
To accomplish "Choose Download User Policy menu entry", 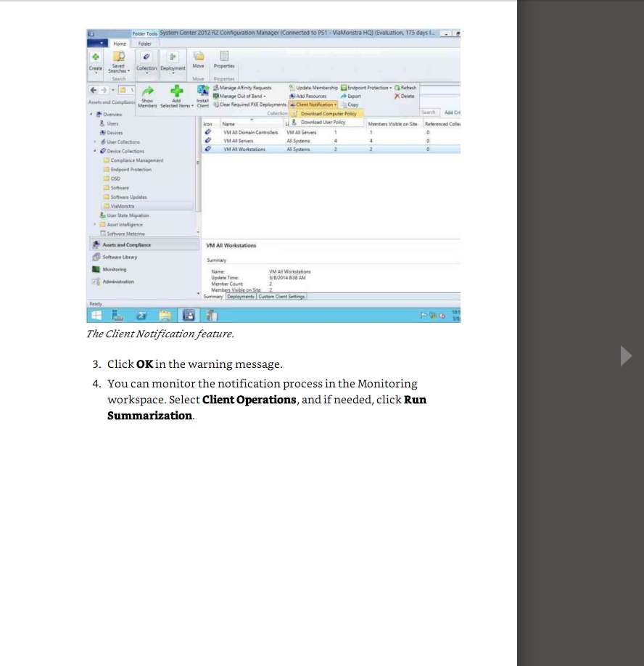I will pos(323,123).
